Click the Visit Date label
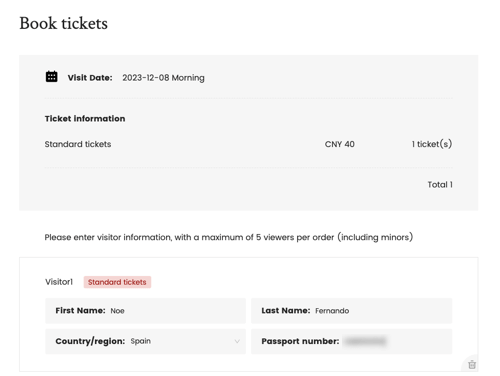 pos(90,78)
